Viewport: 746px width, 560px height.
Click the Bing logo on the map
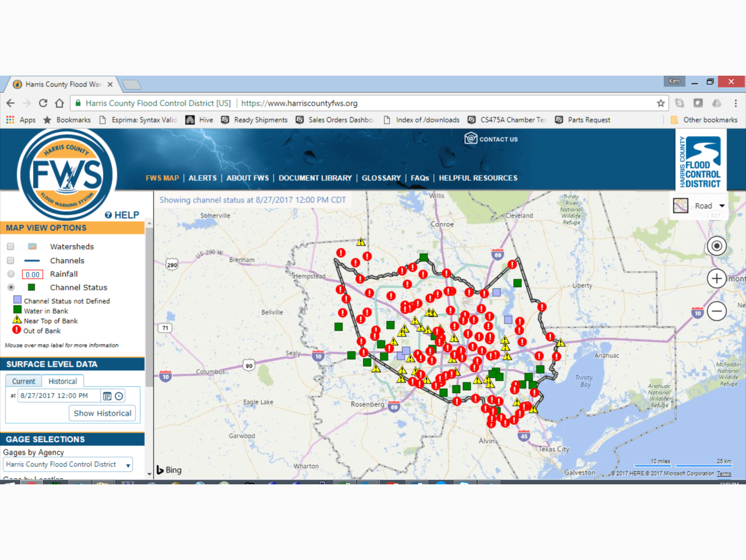coord(169,469)
